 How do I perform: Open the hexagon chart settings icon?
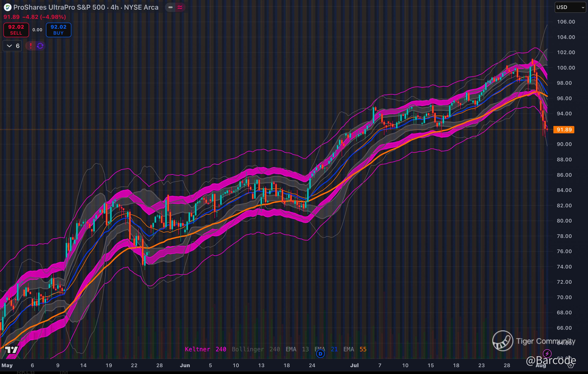tap(571, 365)
